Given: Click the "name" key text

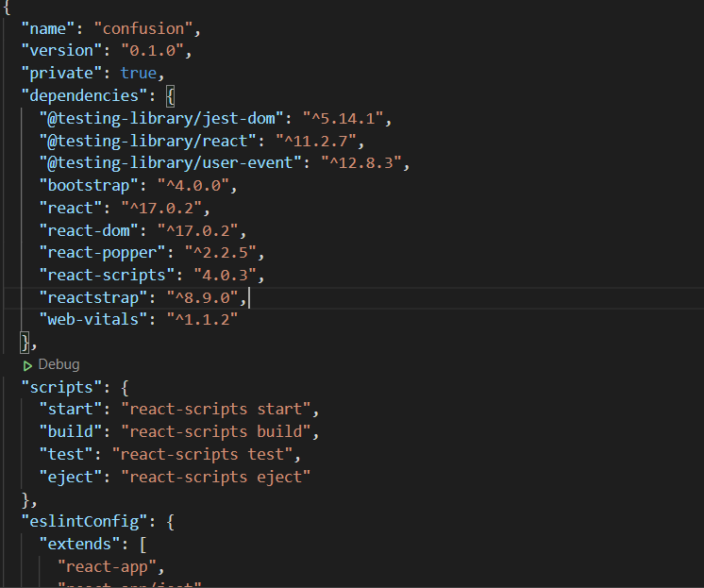Looking at the screenshot, I should coord(48,28).
